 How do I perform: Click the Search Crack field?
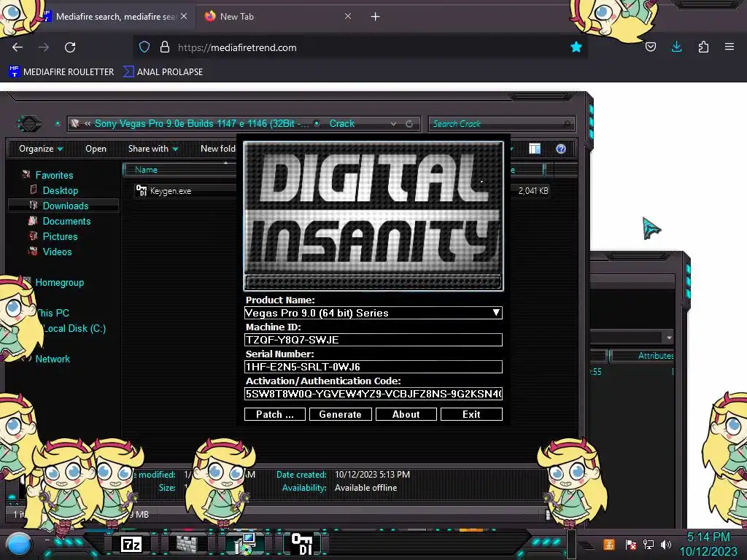[502, 124]
